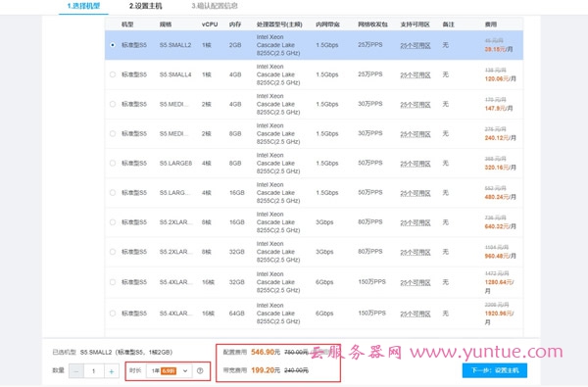Decrease quantity with the minus button
The height and width of the screenshot is (387, 588).
[x=76, y=371]
